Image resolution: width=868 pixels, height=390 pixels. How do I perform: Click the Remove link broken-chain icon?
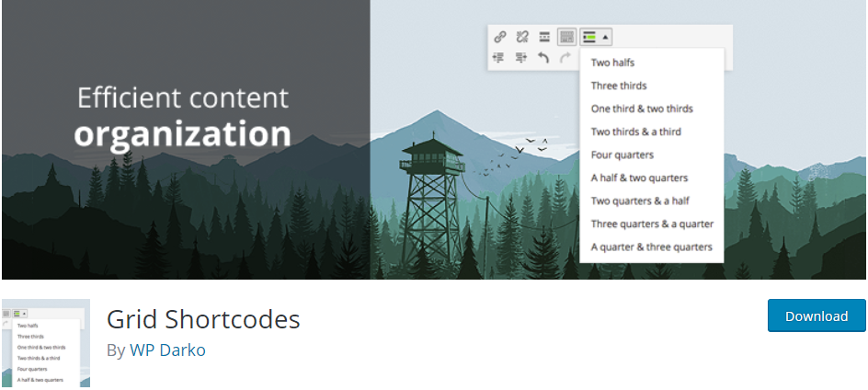click(522, 37)
